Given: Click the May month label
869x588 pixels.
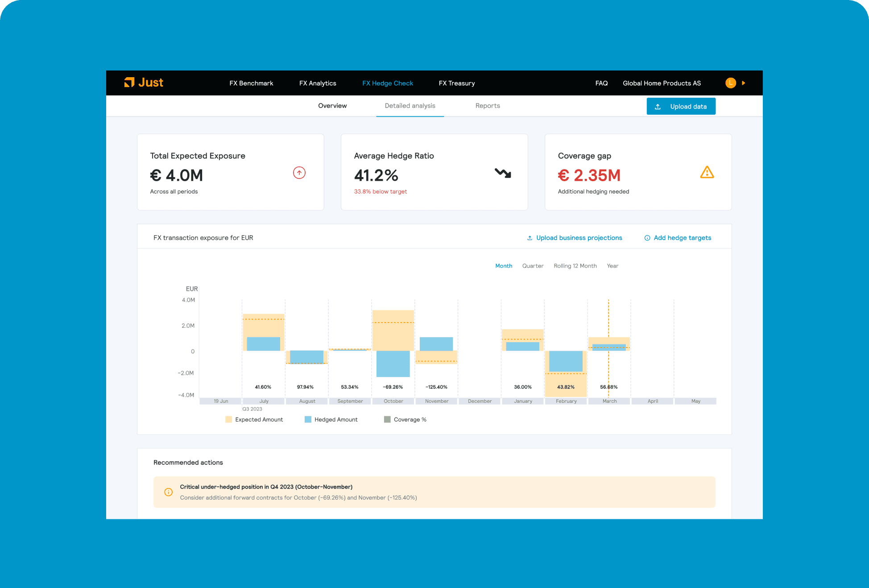Looking at the screenshot, I should [695, 401].
